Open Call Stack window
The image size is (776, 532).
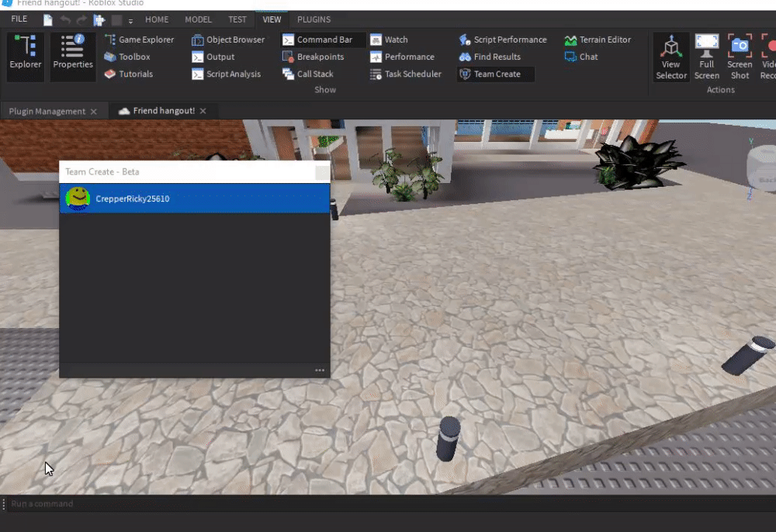coord(308,74)
